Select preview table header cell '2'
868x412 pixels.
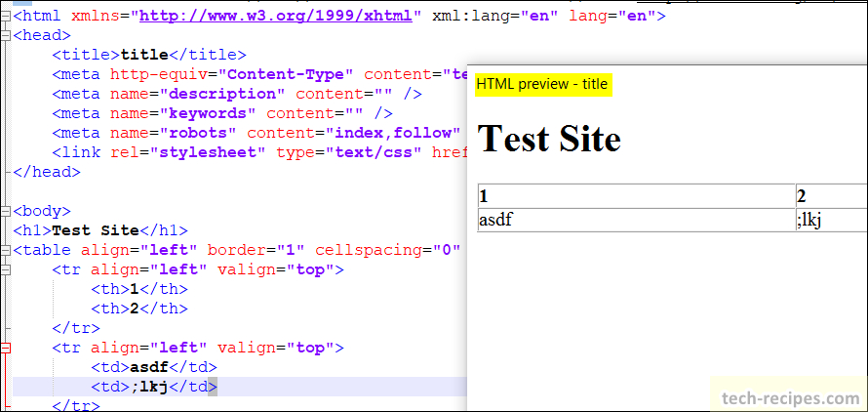[x=832, y=195]
